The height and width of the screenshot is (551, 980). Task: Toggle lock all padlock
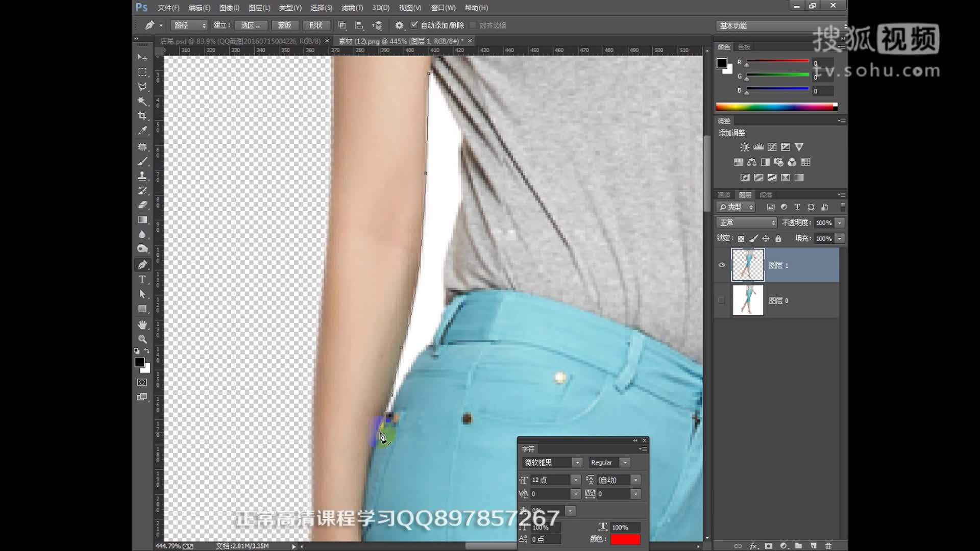pyautogui.click(x=778, y=238)
